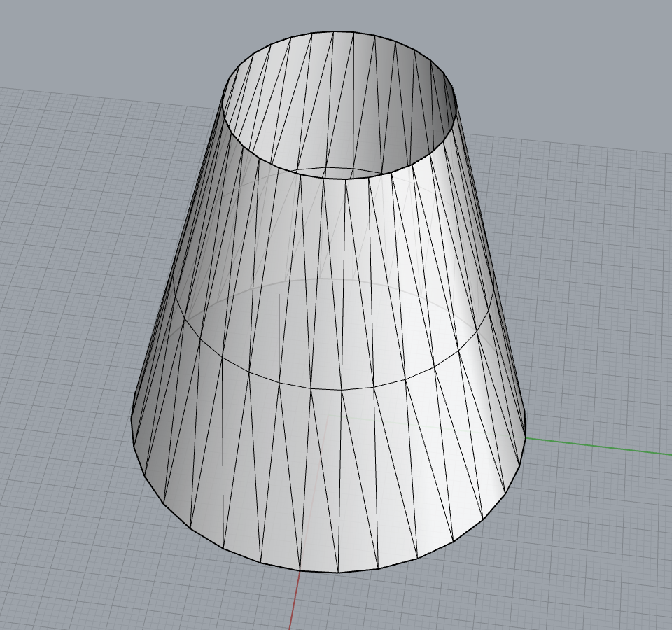672x630 pixels.
Task: Click the red X-axis line below the cone
Action: pos(295,601)
